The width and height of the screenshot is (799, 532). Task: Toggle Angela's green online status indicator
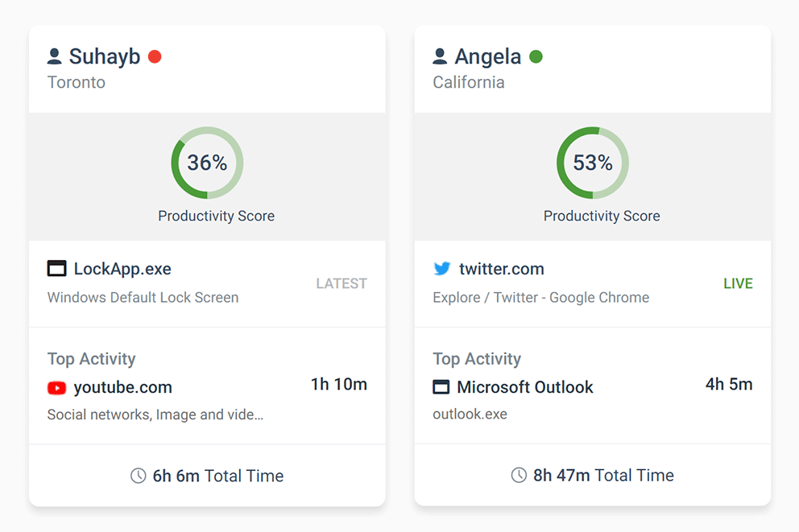pyautogui.click(x=536, y=56)
